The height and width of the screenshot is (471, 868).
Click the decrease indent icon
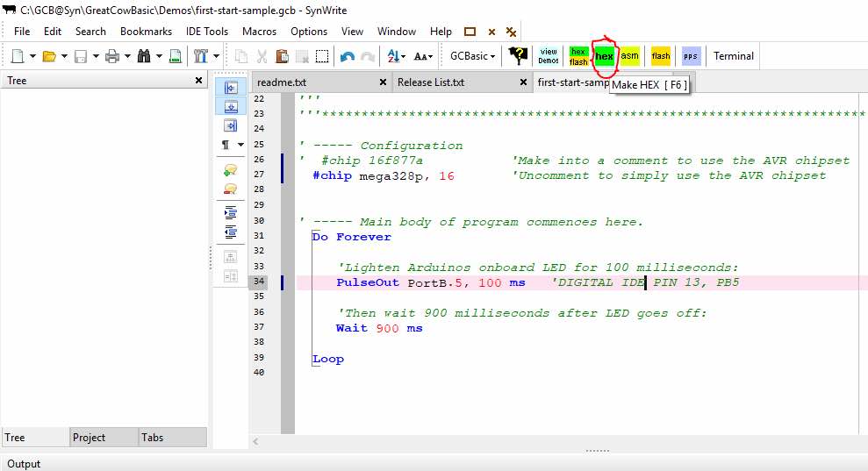230,232
